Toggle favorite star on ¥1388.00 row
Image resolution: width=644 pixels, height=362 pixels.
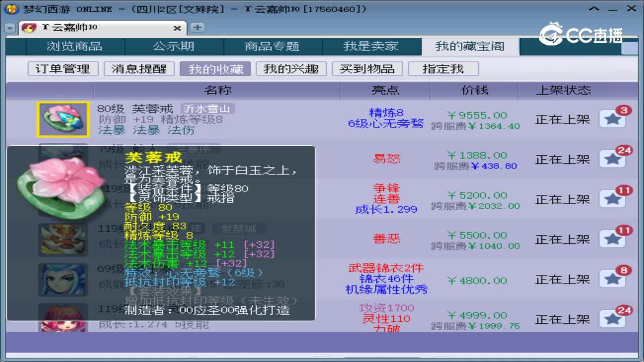(612, 159)
